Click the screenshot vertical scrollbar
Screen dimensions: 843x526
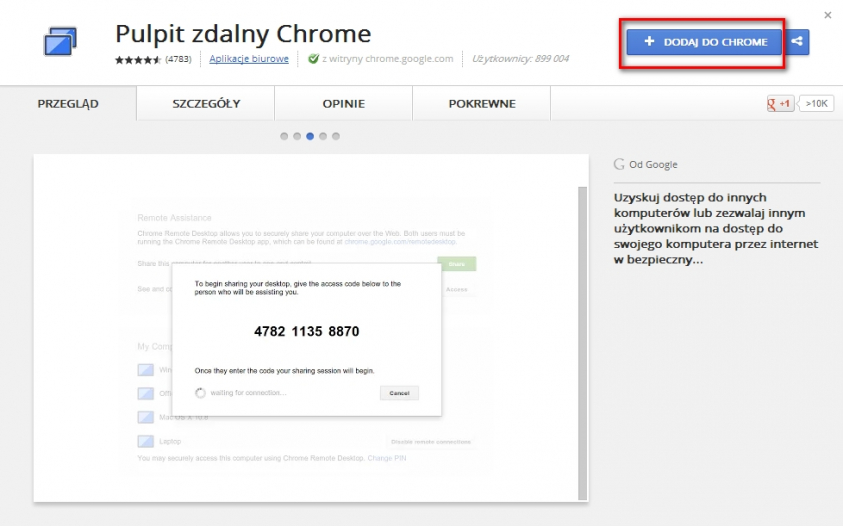tap(583, 340)
